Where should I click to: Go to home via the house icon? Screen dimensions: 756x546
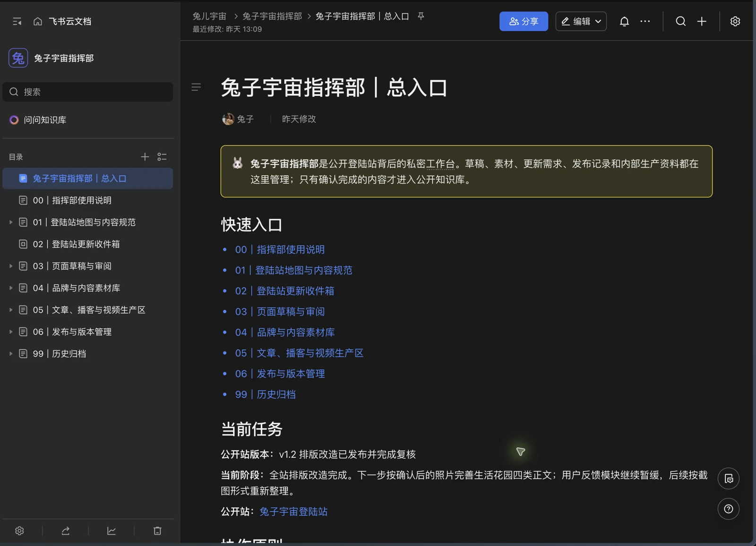coord(38,21)
